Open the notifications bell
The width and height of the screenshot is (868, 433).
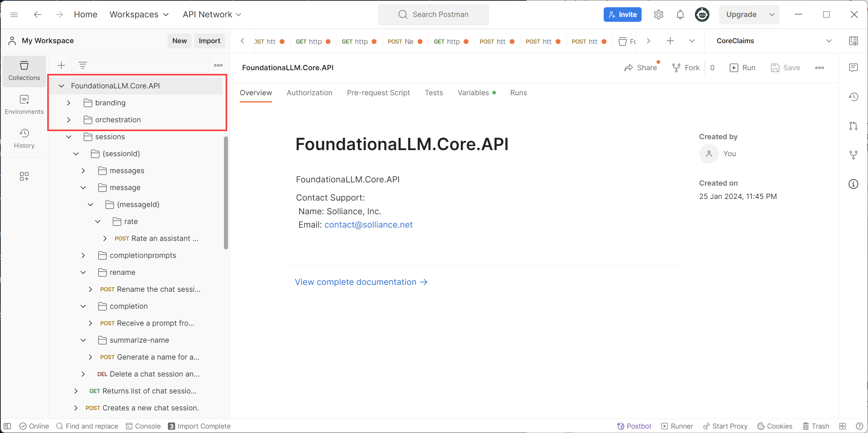[680, 15]
